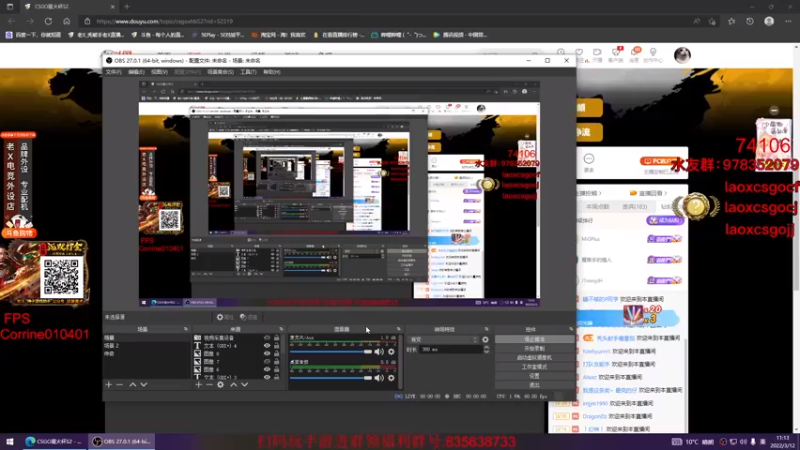This screenshot has height=450, width=800.
Task: Go to browser home page
Action: coord(67,21)
